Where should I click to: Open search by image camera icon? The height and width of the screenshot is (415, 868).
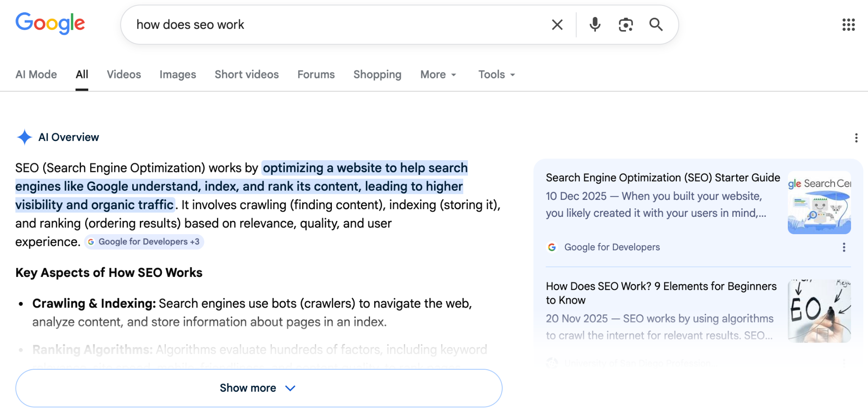(x=626, y=25)
